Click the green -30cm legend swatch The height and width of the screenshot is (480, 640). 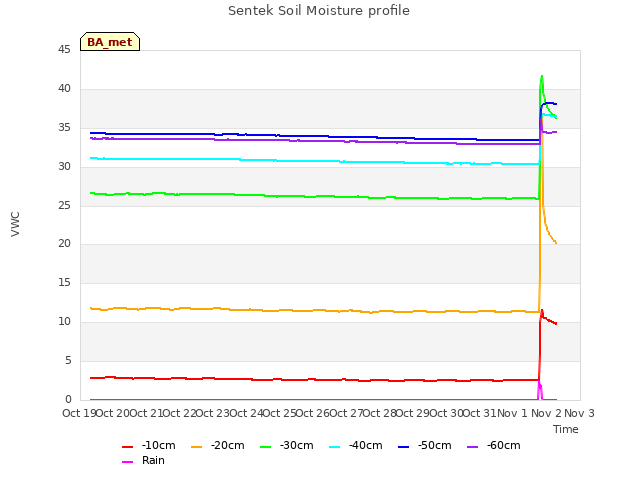pos(266,447)
